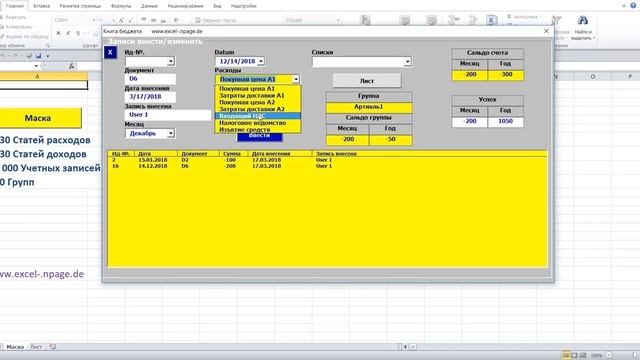This screenshot has height=360, width=640.
Task: Open the Ид-№ combo box arrow
Action: [171, 62]
